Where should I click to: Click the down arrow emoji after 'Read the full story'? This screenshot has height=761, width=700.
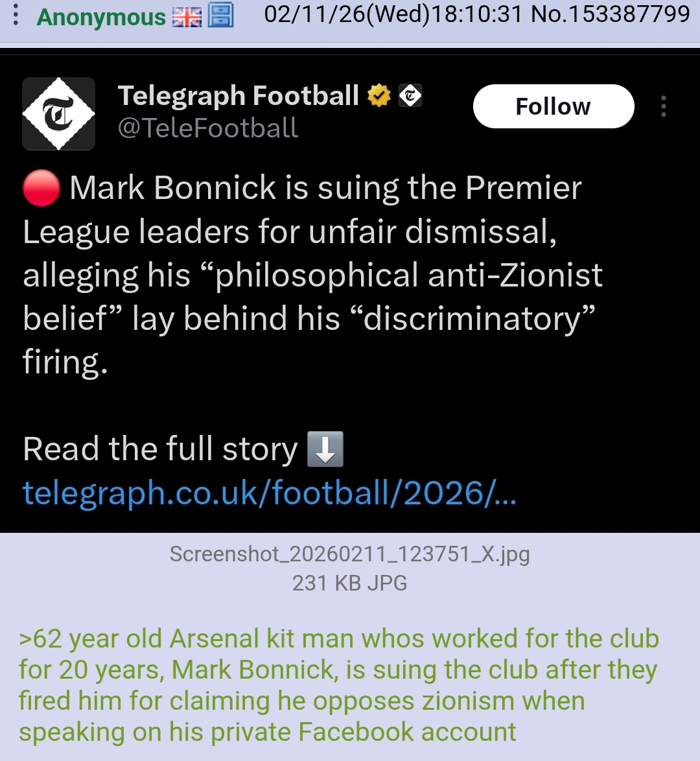(325, 449)
